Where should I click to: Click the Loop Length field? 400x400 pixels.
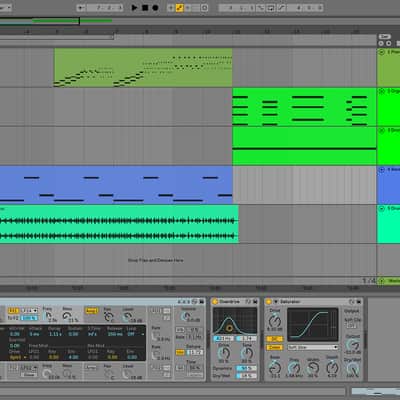pos(305,7)
